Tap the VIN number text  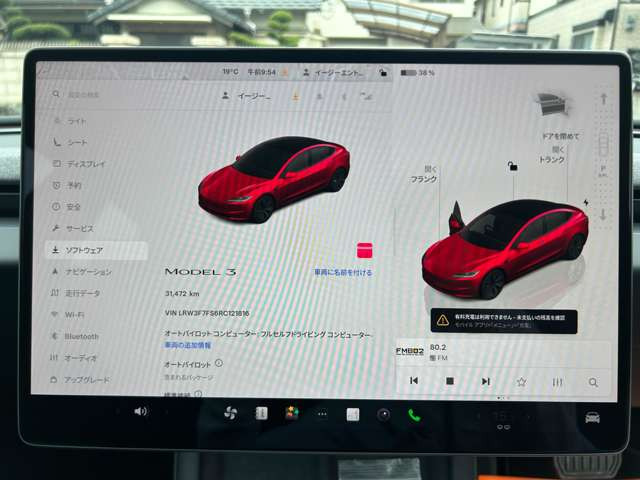coord(207,313)
